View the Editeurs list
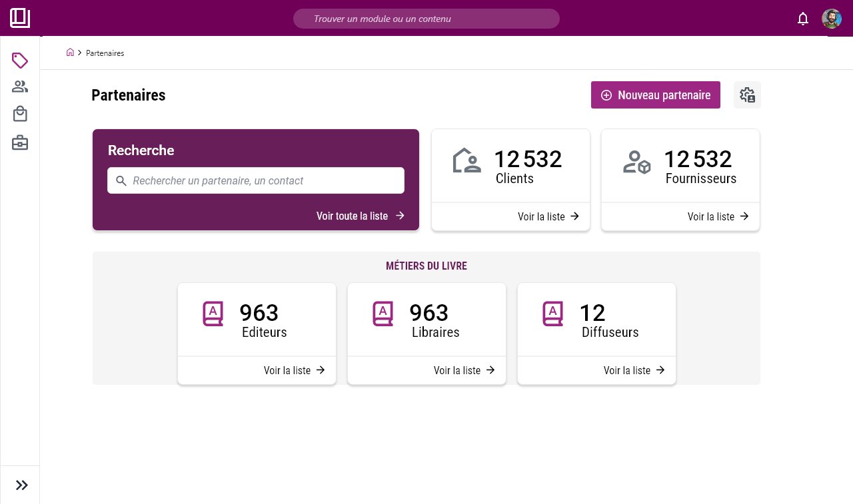 click(x=294, y=370)
